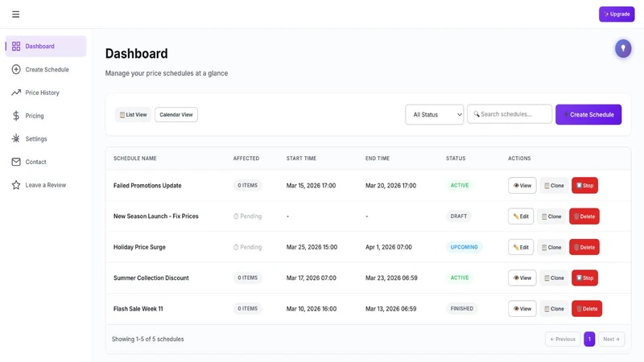
Task: Click the FINISHED status badge
Action: 462,309
